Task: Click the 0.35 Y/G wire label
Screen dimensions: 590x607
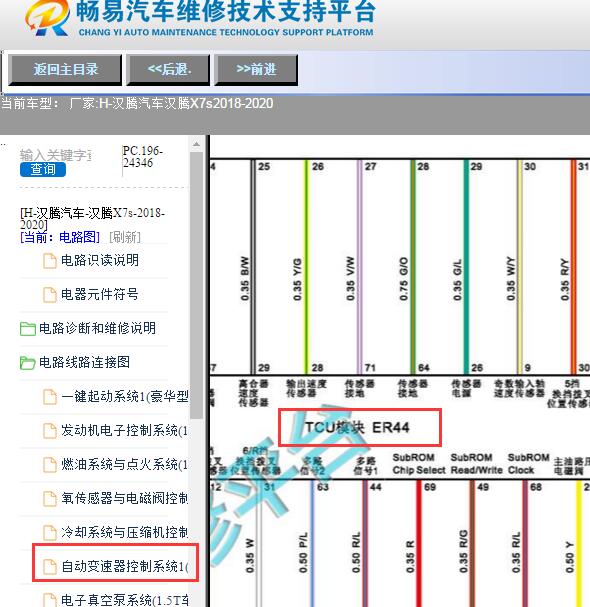Action: tap(297, 279)
